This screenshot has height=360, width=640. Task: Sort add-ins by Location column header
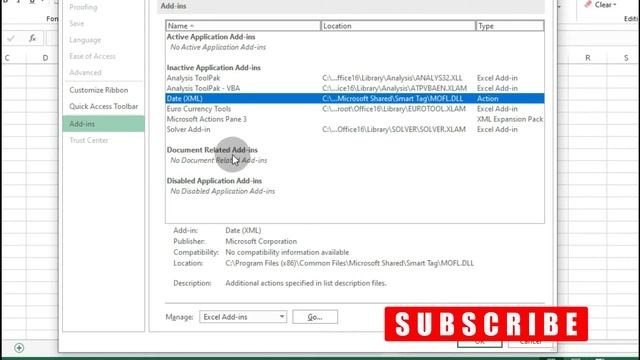click(398, 26)
